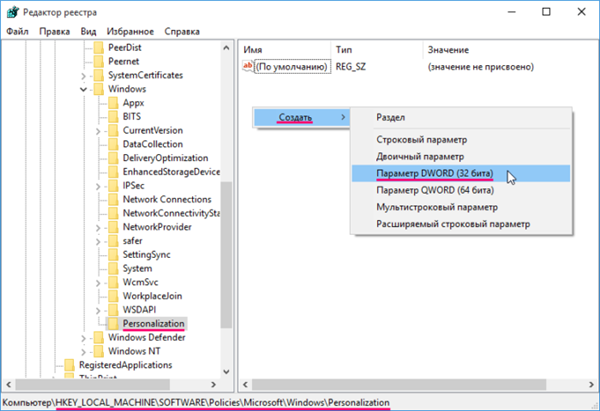
Task: Click the CurrentVersion folder icon
Action: 113,130
